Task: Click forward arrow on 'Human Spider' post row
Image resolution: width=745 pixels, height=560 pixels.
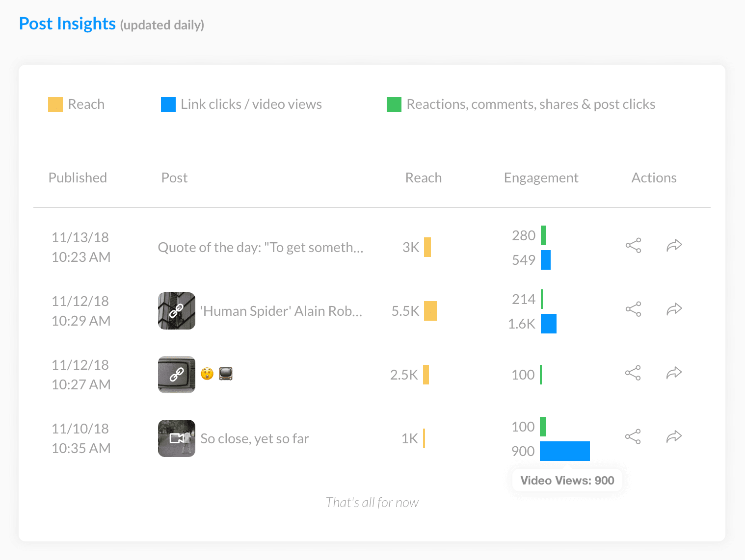Action: coord(674,309)
